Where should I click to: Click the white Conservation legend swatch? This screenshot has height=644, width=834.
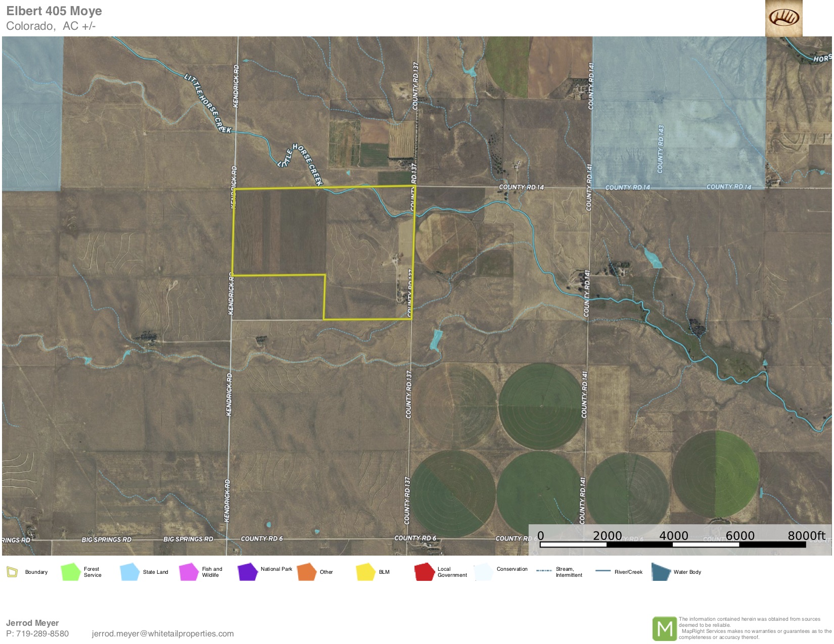click(484, 572)
